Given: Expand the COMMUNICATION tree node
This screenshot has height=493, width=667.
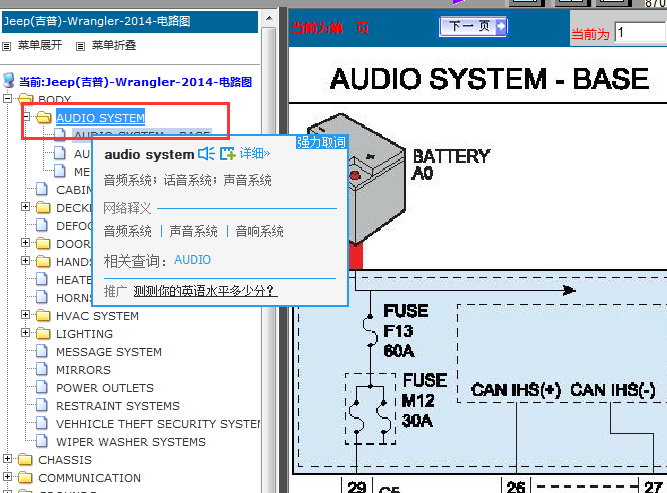Looking at the screenshot, I should tap(9, 478).
